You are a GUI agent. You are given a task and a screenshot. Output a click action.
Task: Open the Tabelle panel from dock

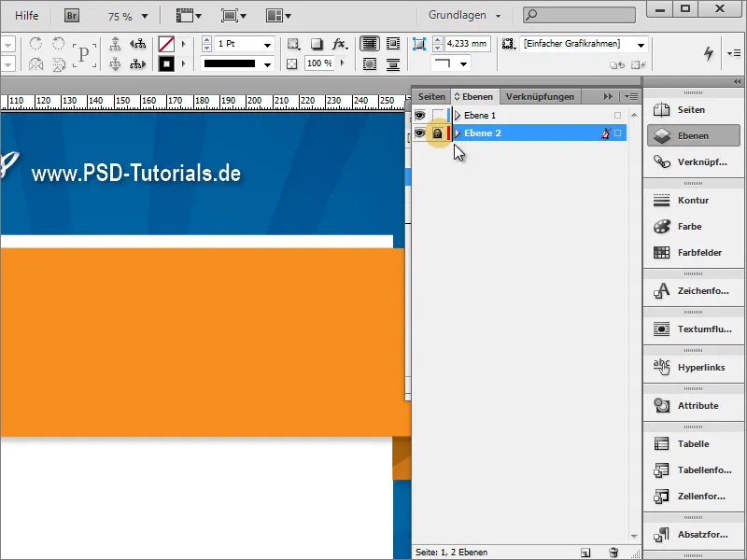pyautogui.click(x=693, y=444)
